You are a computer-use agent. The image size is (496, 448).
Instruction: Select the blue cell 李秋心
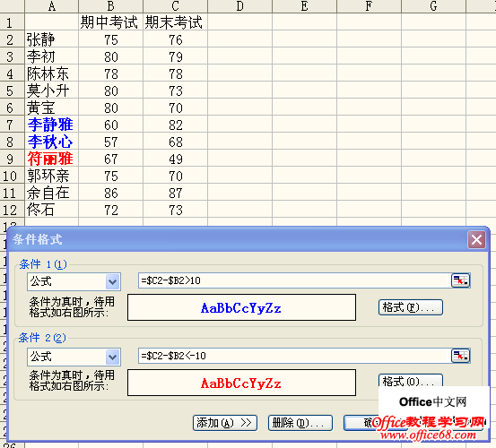[51, 142]
